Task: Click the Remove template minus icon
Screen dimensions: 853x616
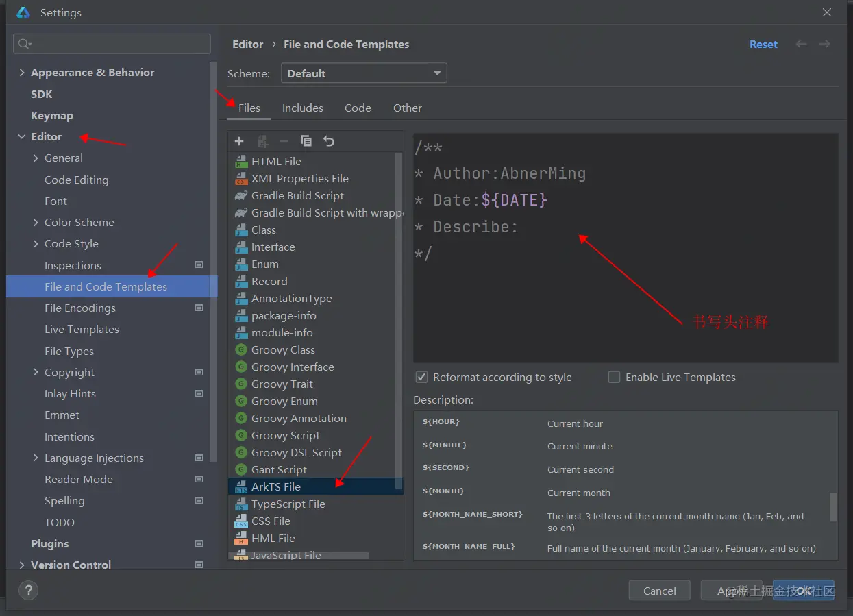Action: [284, 141]
